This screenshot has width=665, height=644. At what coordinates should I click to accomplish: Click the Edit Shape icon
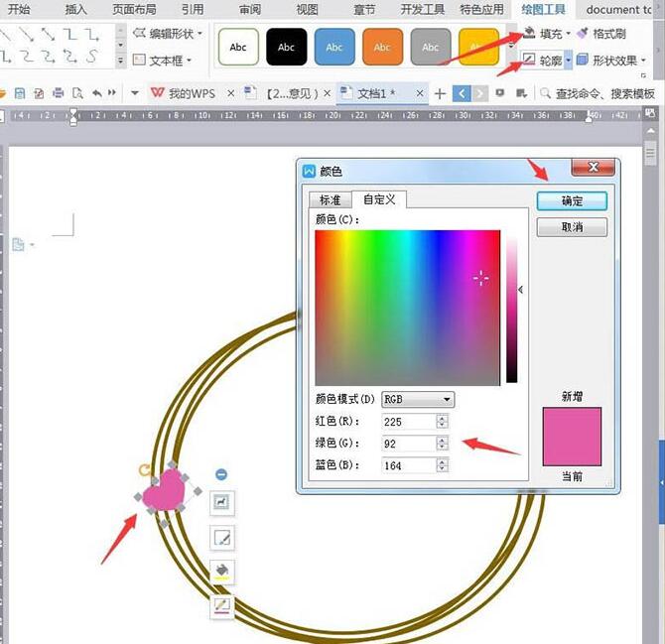139,33
